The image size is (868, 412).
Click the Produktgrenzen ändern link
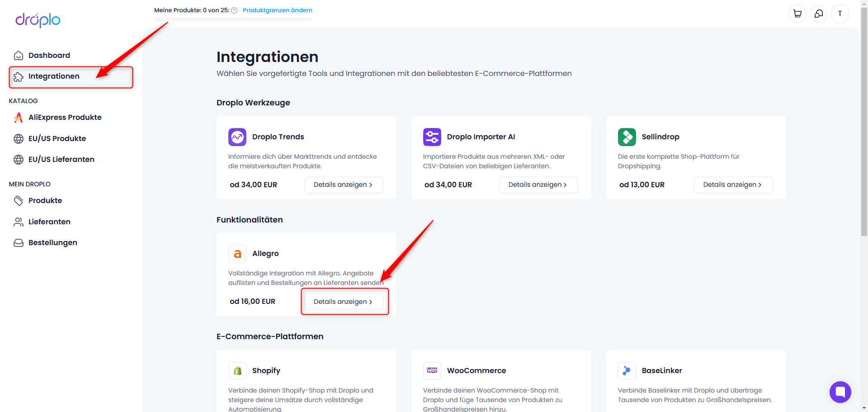click(x=278, y=10)
